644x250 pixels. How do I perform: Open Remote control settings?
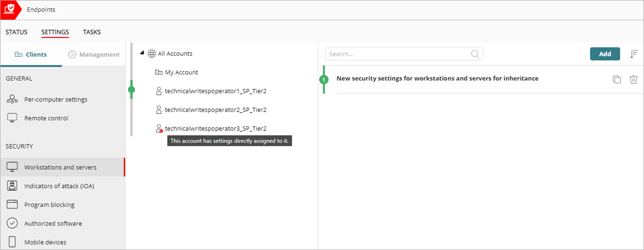coord(46,118)
